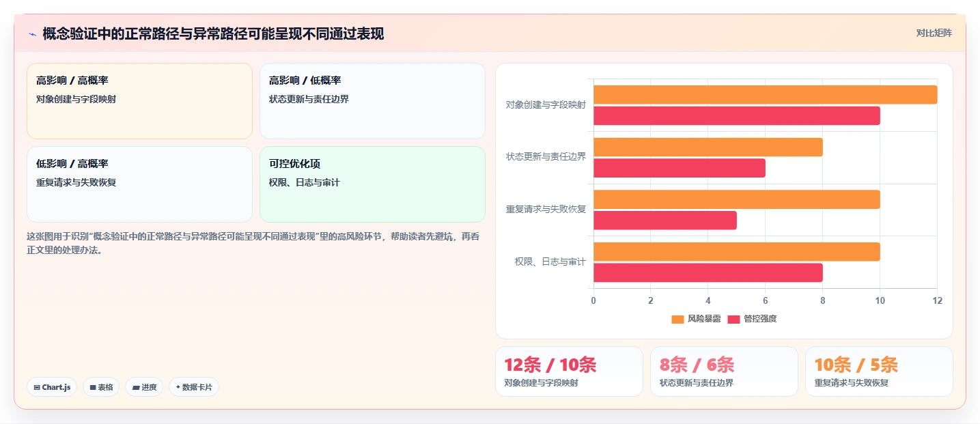Viewport: 980px width, 424px height.
Task: Click the x-axis value 6
Action: click(x=765, y=300)
